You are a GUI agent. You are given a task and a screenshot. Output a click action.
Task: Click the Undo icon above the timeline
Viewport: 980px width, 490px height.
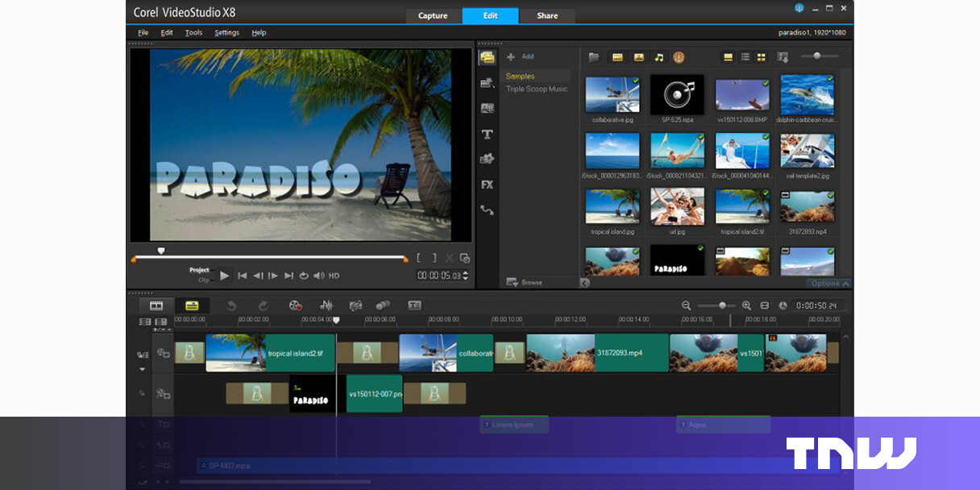point(232,305)
